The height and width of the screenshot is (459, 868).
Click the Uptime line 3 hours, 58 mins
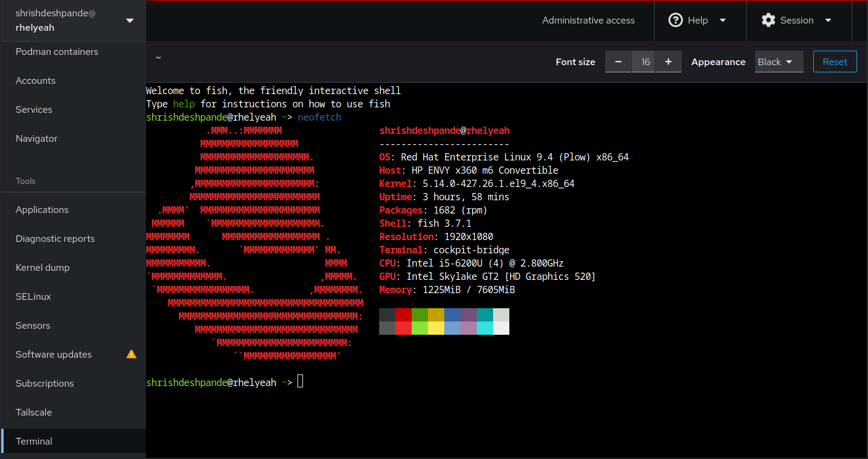(x=444, y=197)
